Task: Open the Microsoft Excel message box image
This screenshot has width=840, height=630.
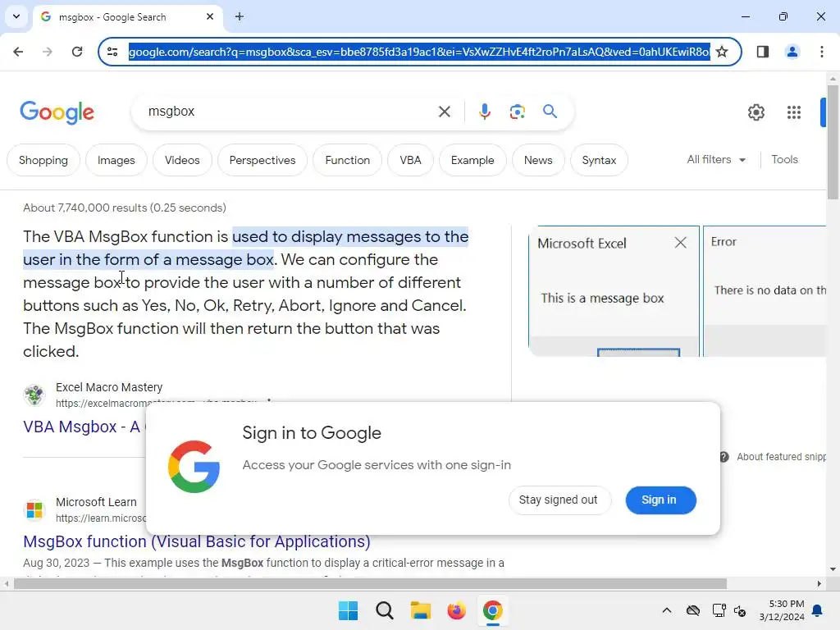Action: click(614, 291)
